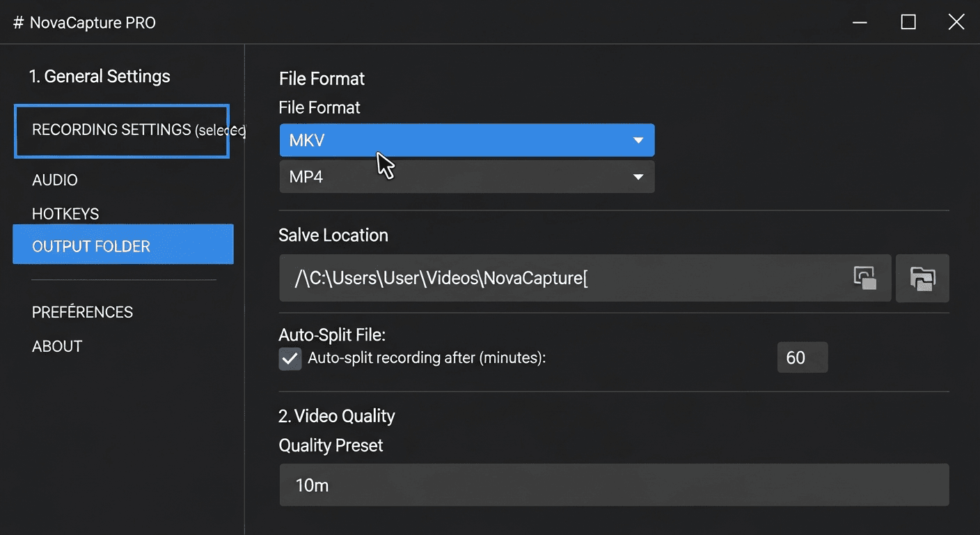
Task: Open the folder browser for save location
Action: point(922,278)
